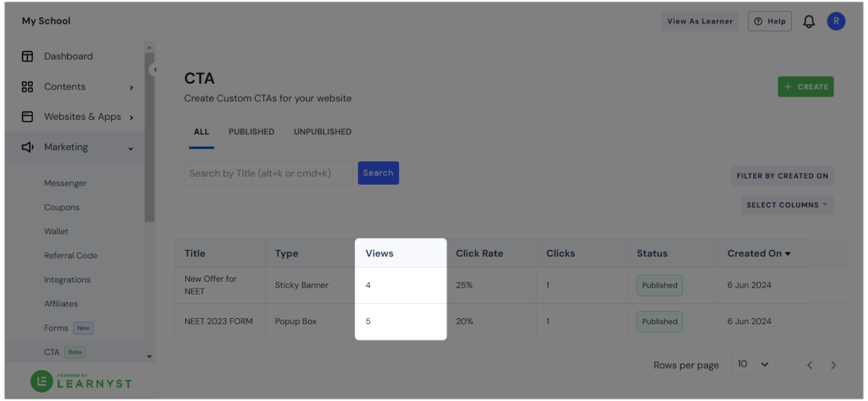
Task: Click the title search input field
Action: 268,173
